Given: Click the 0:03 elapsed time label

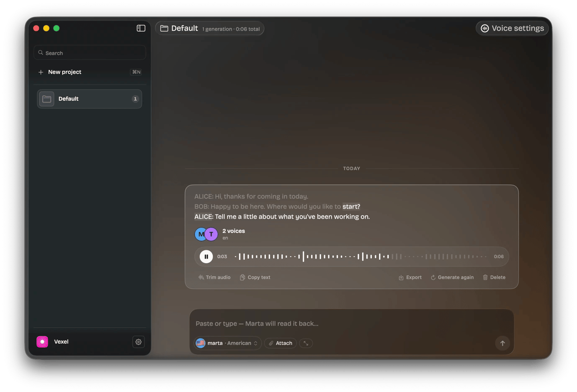Looking at the screenshot, I should point(222,256).
